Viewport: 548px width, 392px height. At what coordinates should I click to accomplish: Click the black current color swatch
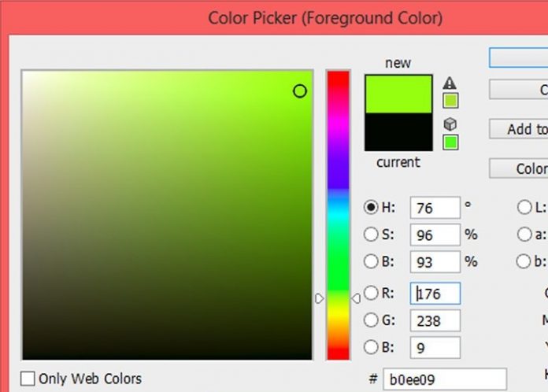398,131
